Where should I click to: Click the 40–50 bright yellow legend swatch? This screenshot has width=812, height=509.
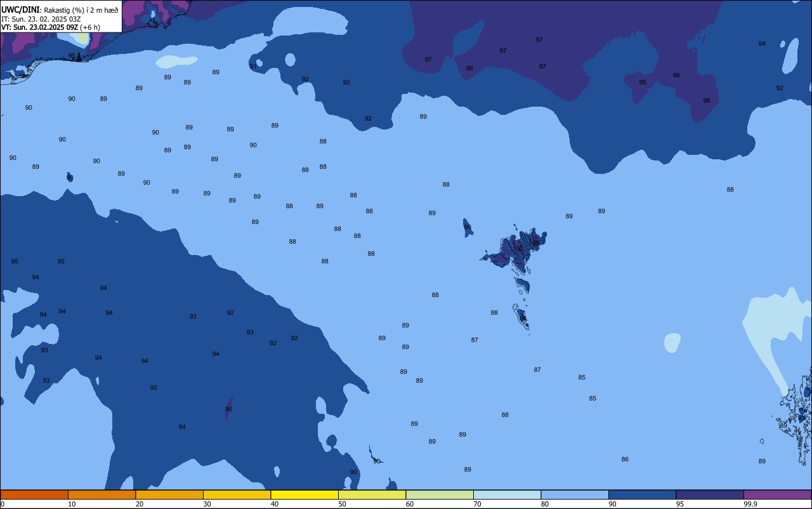point(304,494)
